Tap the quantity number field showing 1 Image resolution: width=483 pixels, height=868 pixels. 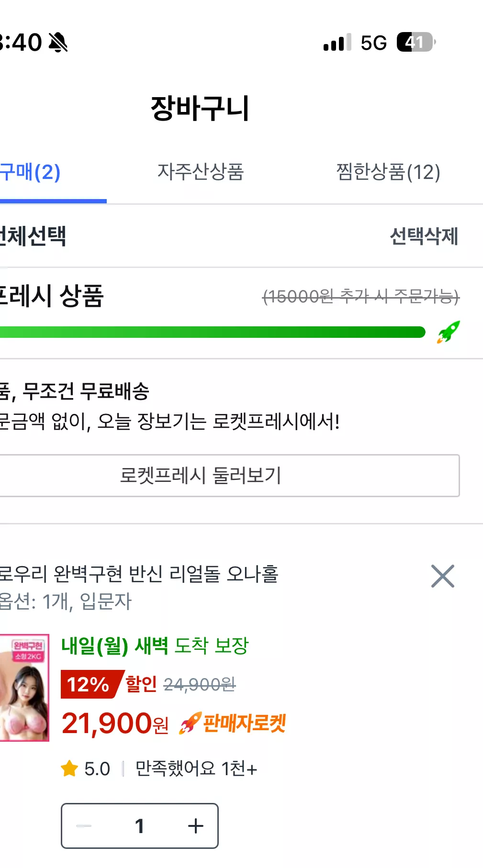tap(140, 826)
